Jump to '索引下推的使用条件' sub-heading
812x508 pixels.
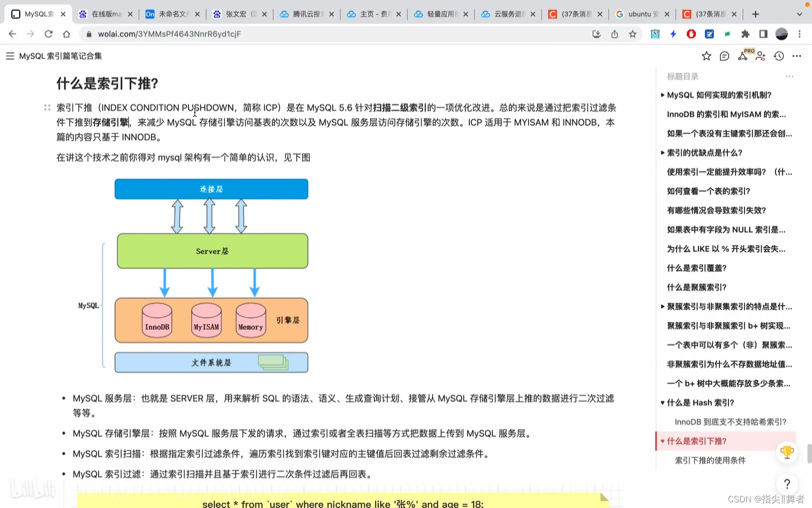coord(710,460)
